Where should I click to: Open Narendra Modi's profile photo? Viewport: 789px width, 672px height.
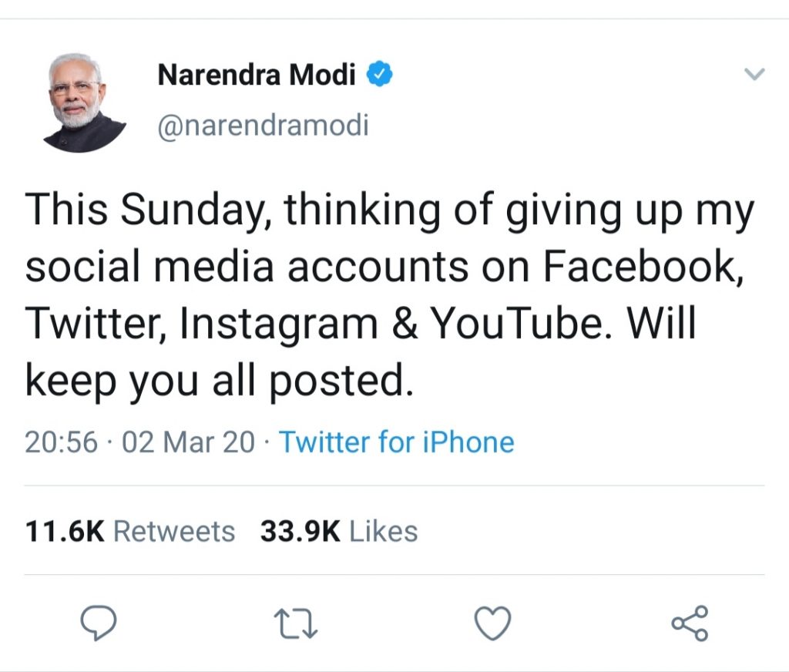coord(82,102)
